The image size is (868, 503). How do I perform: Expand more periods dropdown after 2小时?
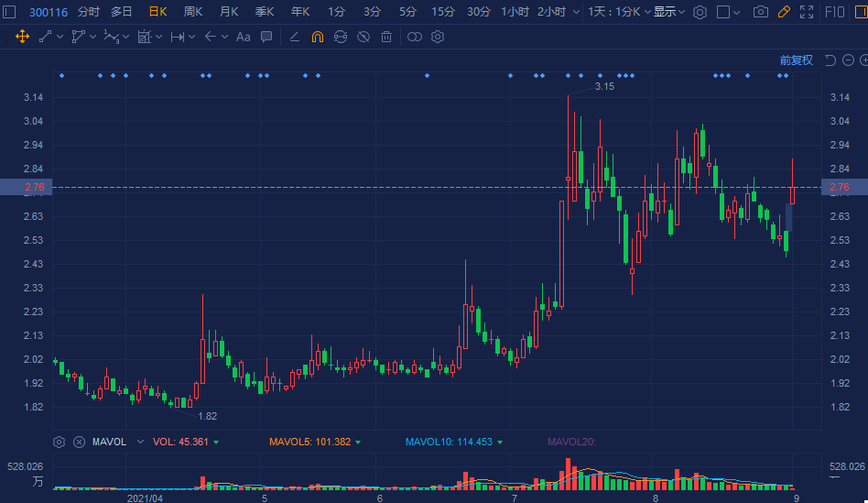[576, 12]
